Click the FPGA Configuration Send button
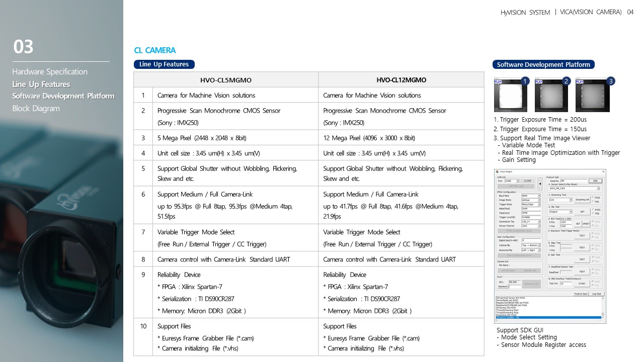This screenshot has width=644, height=362. click(519, 231)
